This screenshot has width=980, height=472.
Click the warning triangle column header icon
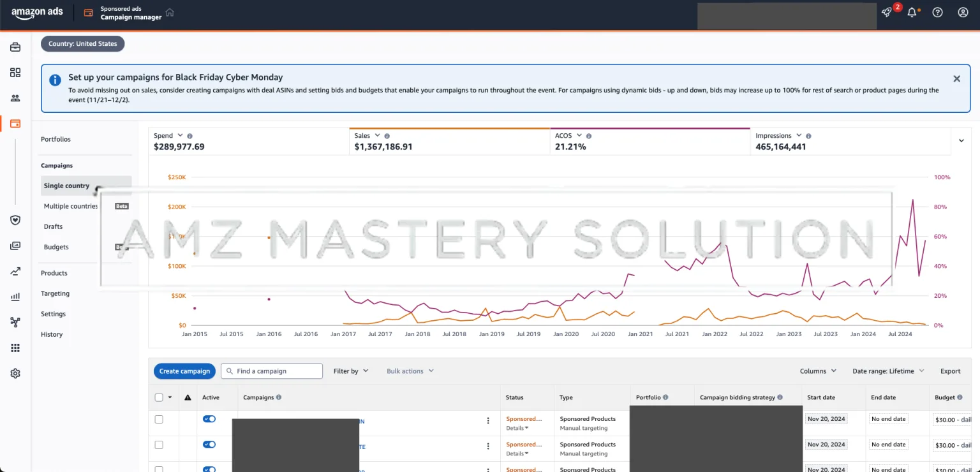pos(188,397)
